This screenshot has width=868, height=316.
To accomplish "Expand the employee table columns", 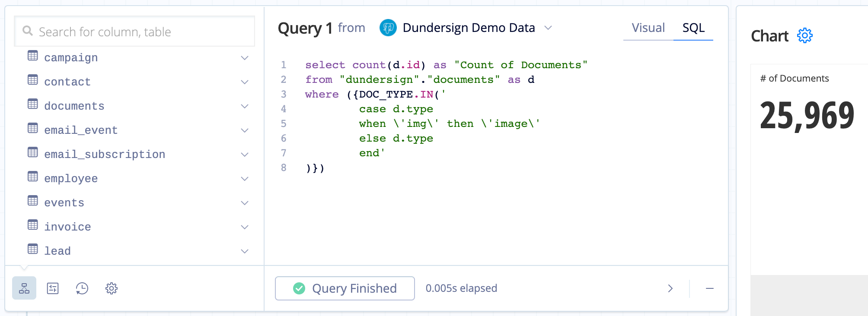I will 245,179.
